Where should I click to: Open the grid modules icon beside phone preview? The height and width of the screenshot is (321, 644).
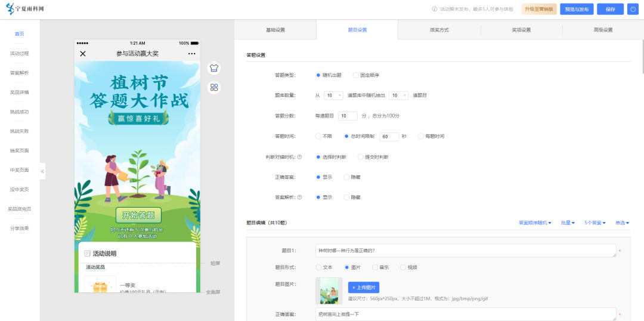pos(213,87)
